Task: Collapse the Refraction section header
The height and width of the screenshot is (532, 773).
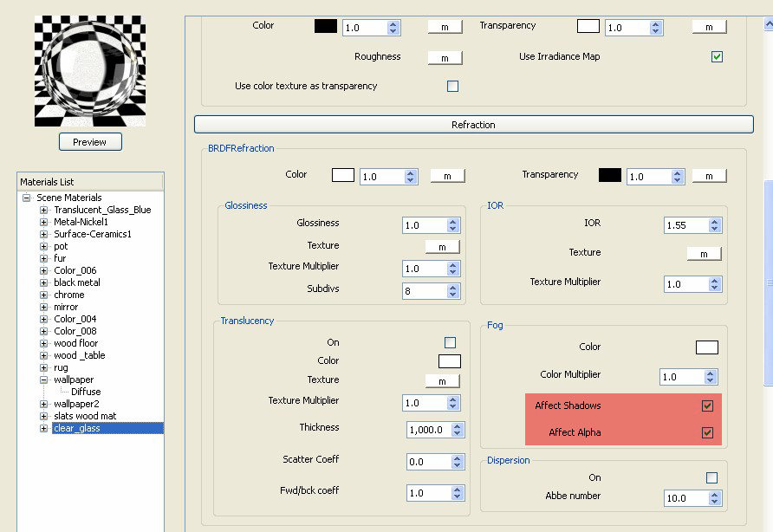Action: (x=473, y=124)
